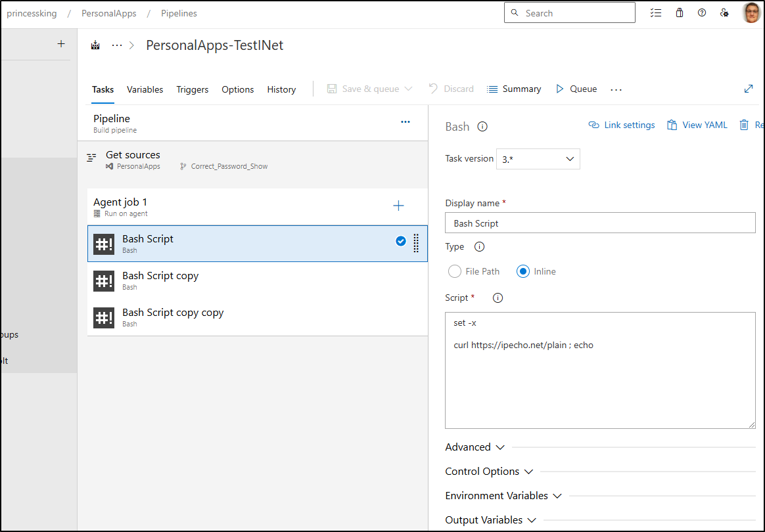Open the Task version dropdown
This screenshot has height=532, width=765.
pos(538,159)
